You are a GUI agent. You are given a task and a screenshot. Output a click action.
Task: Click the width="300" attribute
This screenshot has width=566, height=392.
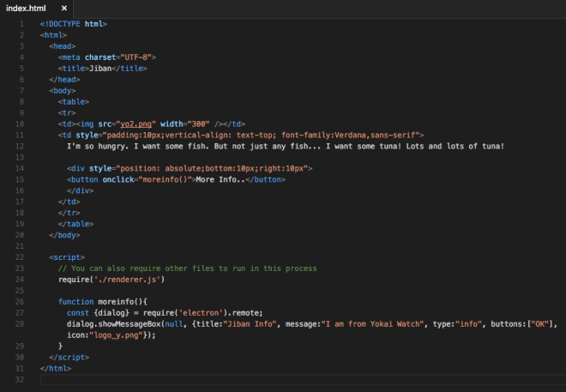point(185,124)
